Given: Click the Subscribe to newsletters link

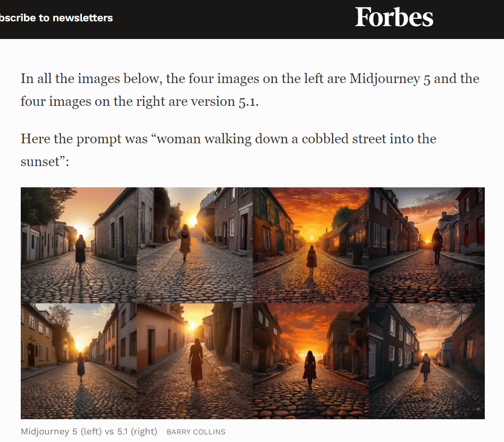Looking at the screenshot, I should (56, 18).
